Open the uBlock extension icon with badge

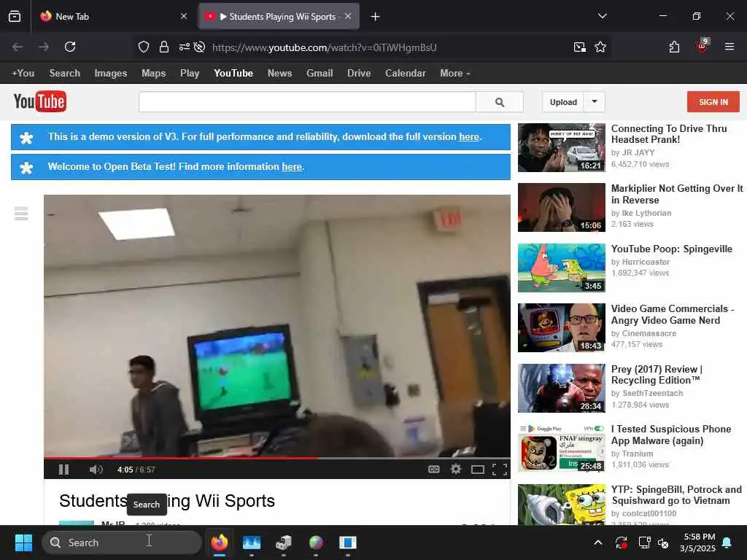(703, 46)
